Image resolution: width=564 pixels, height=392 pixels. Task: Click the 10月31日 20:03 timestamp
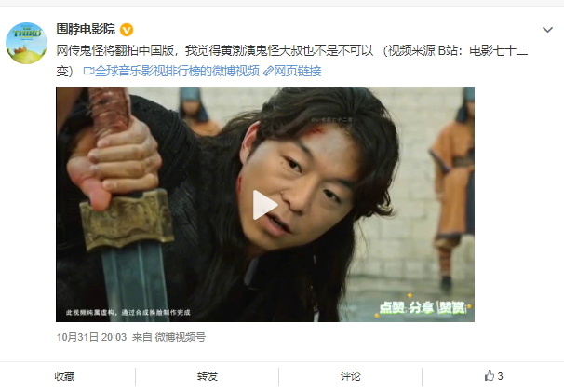click(92, 337)
